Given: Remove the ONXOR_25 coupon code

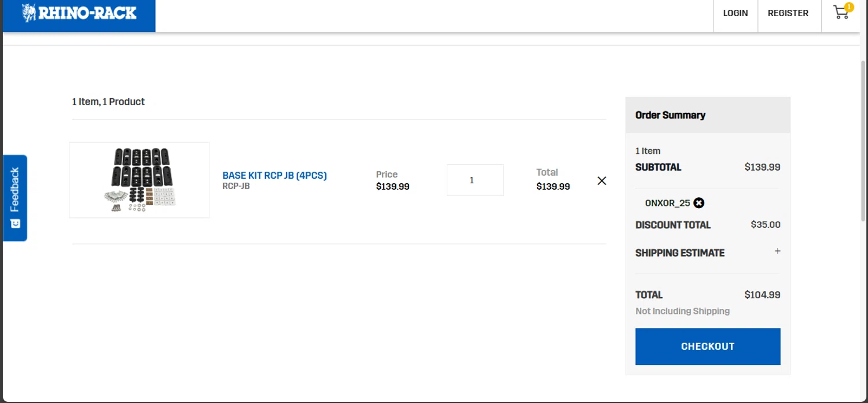Looking at the screenshot, I should (699, 203).
